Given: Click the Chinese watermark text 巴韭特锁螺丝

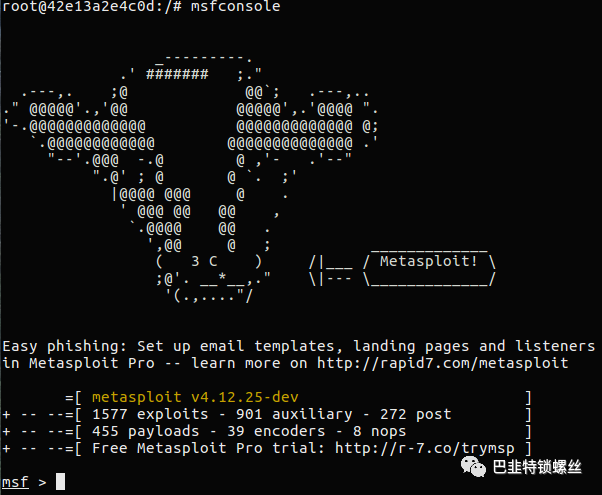Looking at the screenshot, I should click(537, 467).
